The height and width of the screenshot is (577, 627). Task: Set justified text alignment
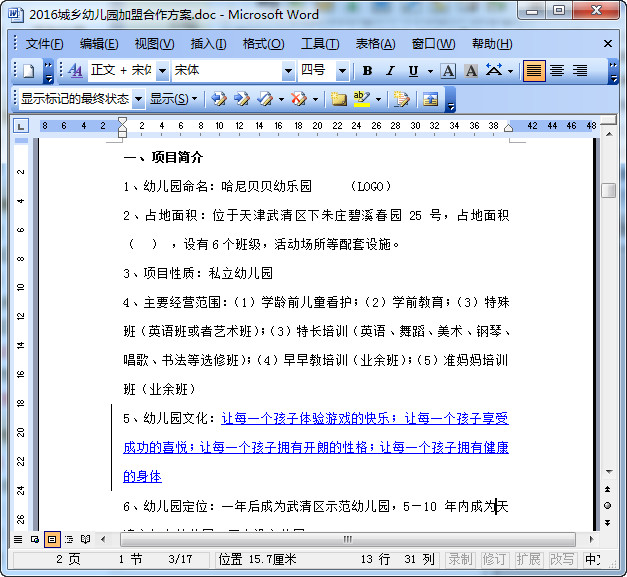pyautogui.click(x=534, y=71)
